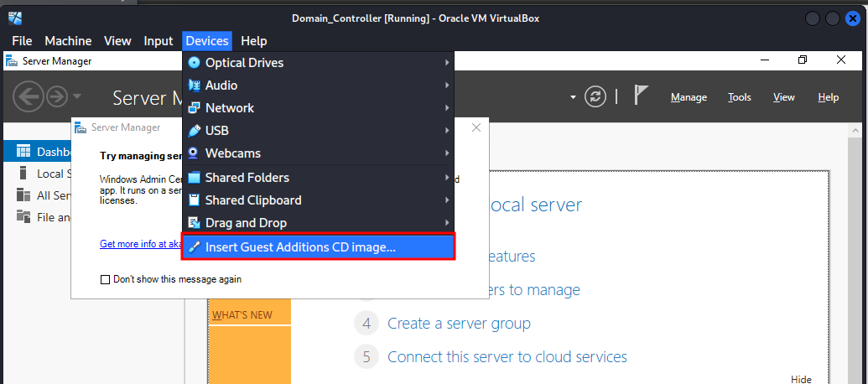Open the notifications flag icon
The width and height of the screenshot is (868, 384).
[x=641, y=96]
